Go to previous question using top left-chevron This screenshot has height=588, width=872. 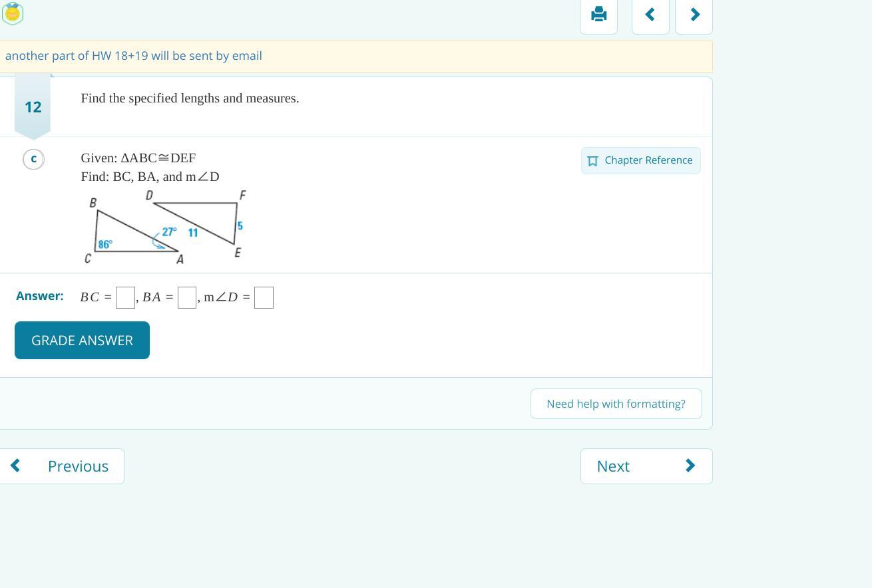click(x=650, y=14)
